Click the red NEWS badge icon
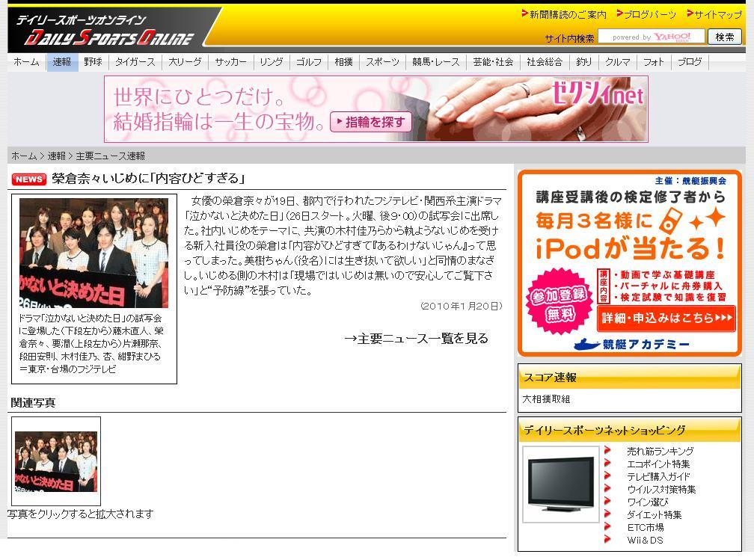This screenshot has width=754, height=560. pos(29,179)
